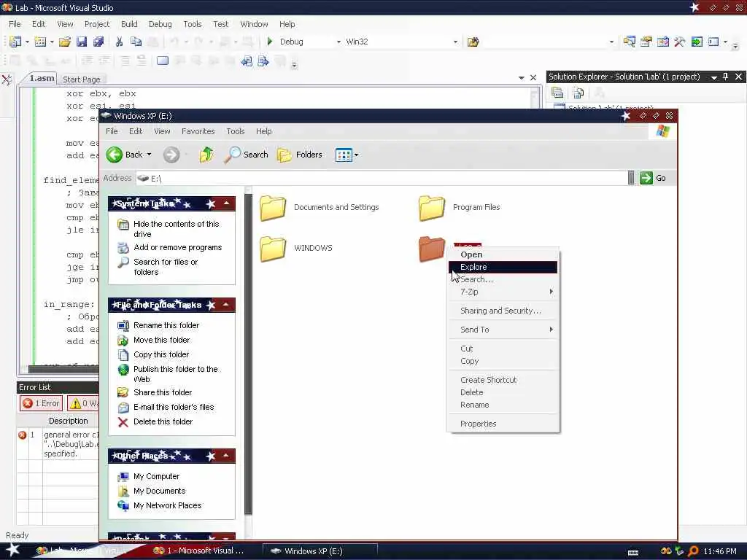This screenshot has width=747, height=560.
Task: Open the Build menu in Visual Studio
Action: [x=129, y=24]
